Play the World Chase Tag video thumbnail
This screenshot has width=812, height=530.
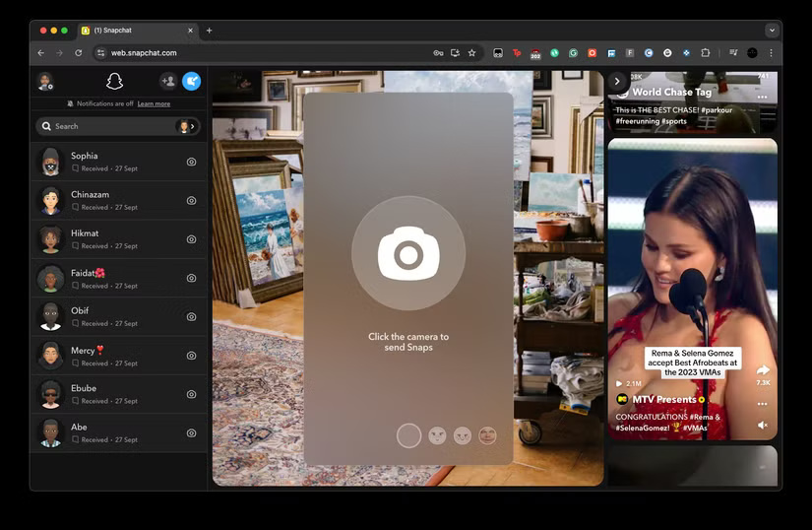(692, 102)
